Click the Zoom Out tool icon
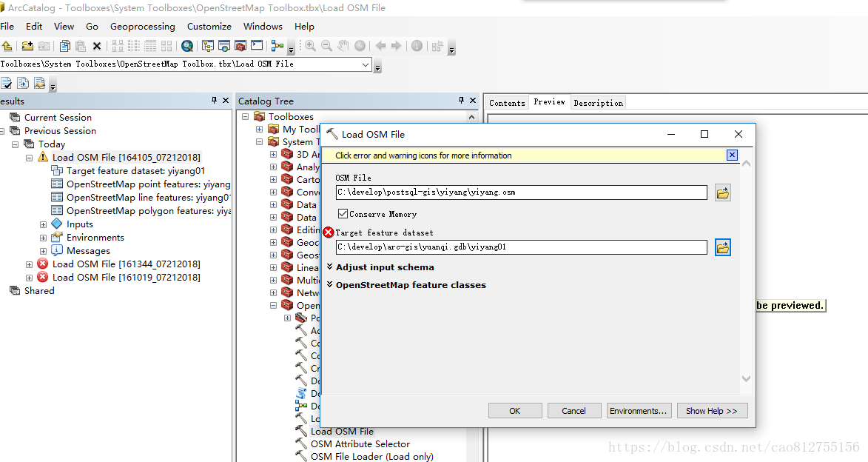 tap(326, 46)
